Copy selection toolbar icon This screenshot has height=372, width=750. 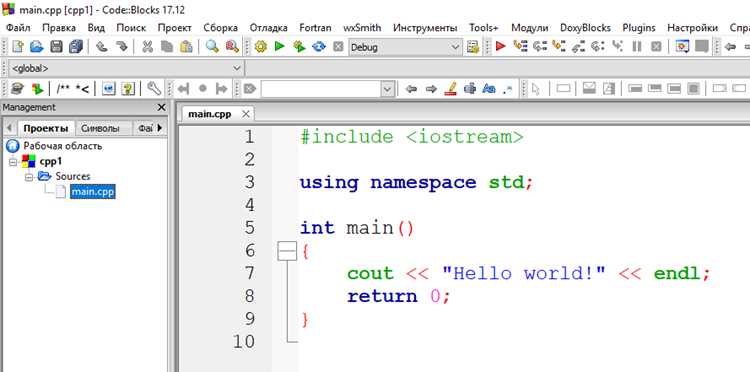pyautogui.click(x=166, y=46)
